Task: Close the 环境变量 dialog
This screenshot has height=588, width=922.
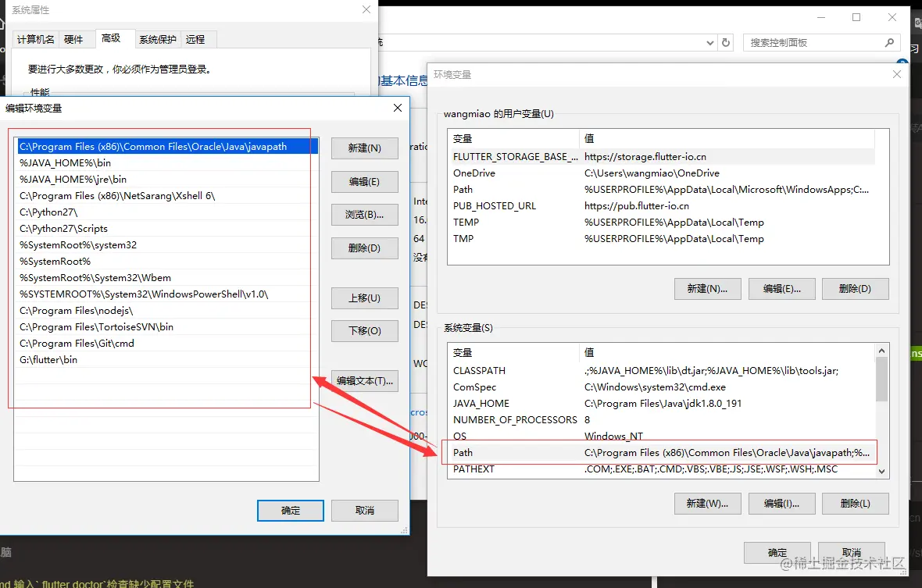Action: (x=897, y=74)
